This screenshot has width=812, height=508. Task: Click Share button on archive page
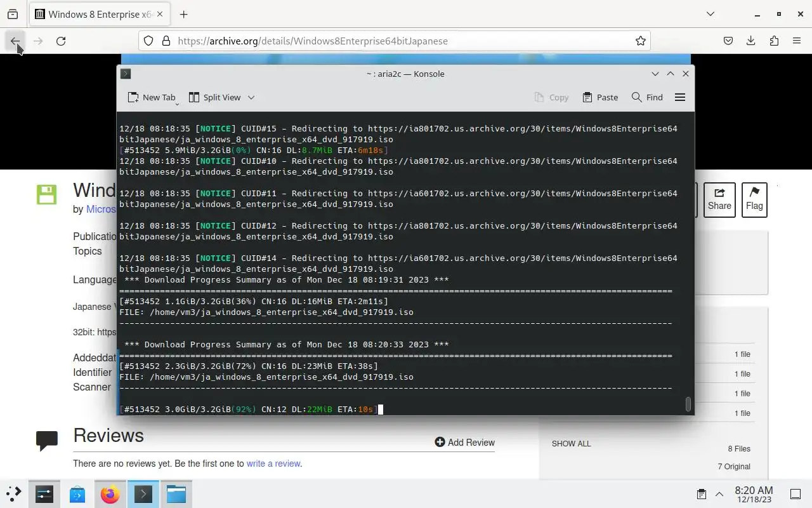tap(719, 200)
